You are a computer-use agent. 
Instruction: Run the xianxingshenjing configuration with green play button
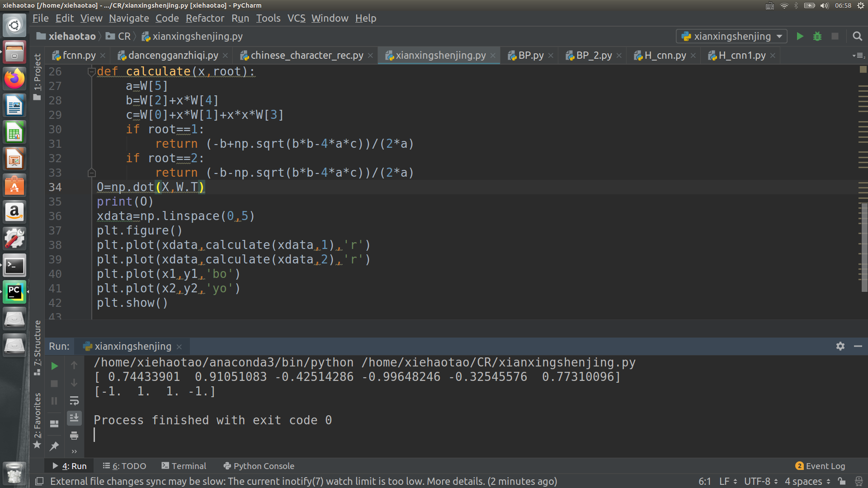(x=800, y=36)
